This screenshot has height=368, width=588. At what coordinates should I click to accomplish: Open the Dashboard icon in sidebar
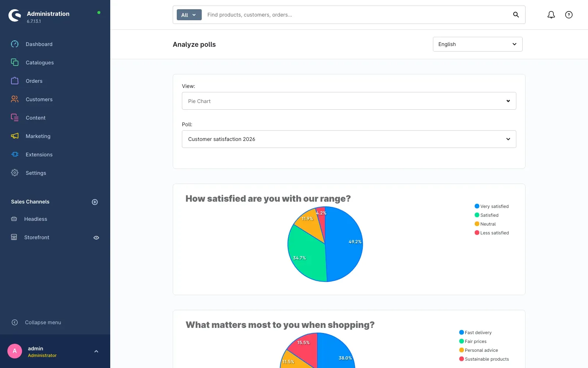pyautogui.click(x=15, y=44)
